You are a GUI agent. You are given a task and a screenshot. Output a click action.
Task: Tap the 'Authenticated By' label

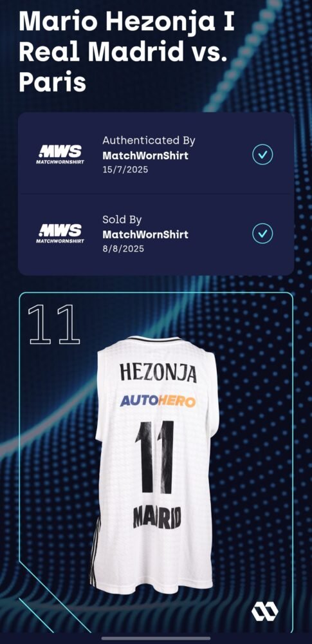click(149, 140)
